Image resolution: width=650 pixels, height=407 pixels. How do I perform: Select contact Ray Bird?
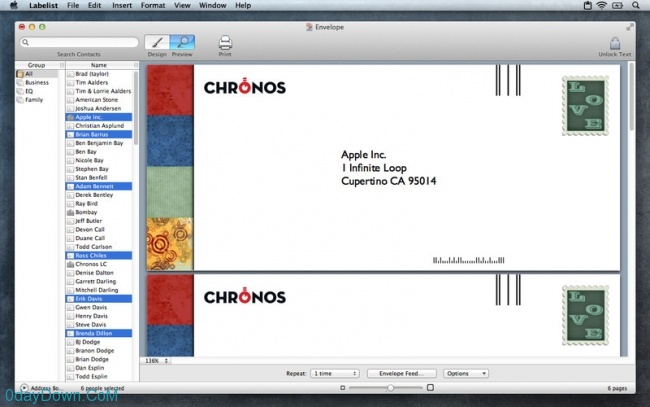99,204
